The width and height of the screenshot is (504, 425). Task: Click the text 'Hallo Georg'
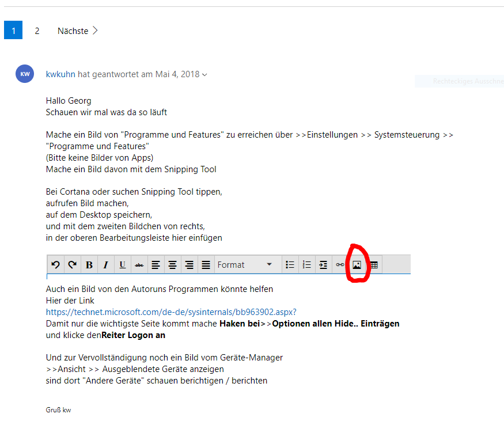(69, 101)
